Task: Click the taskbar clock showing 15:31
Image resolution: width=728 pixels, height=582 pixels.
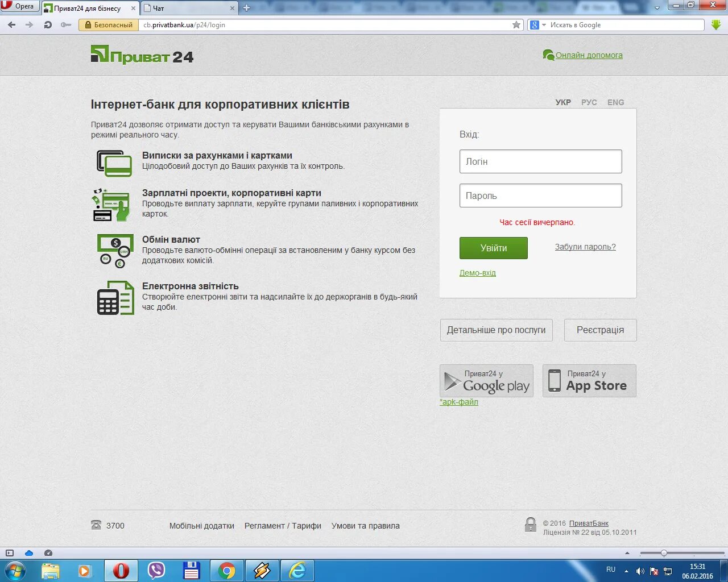Action: point(697,571)
